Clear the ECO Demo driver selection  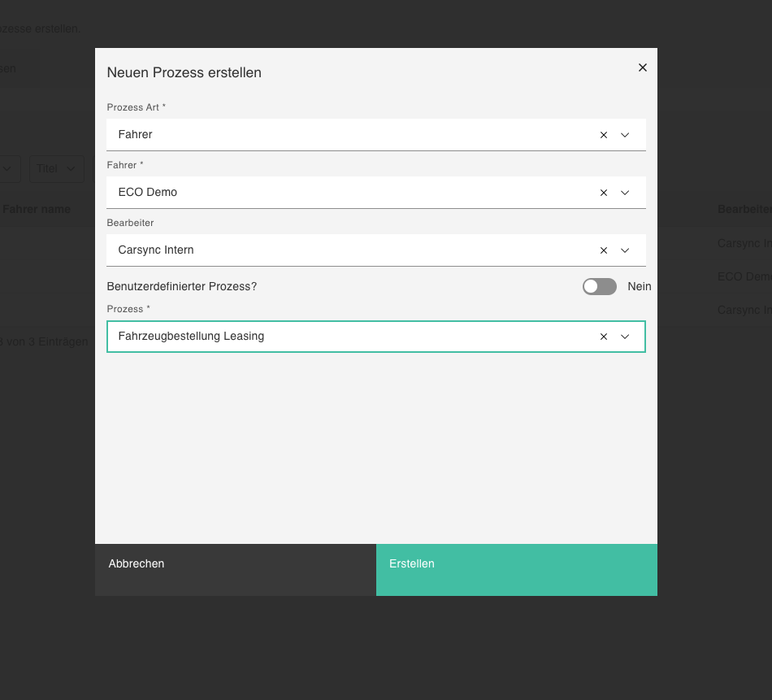point(604,193)
